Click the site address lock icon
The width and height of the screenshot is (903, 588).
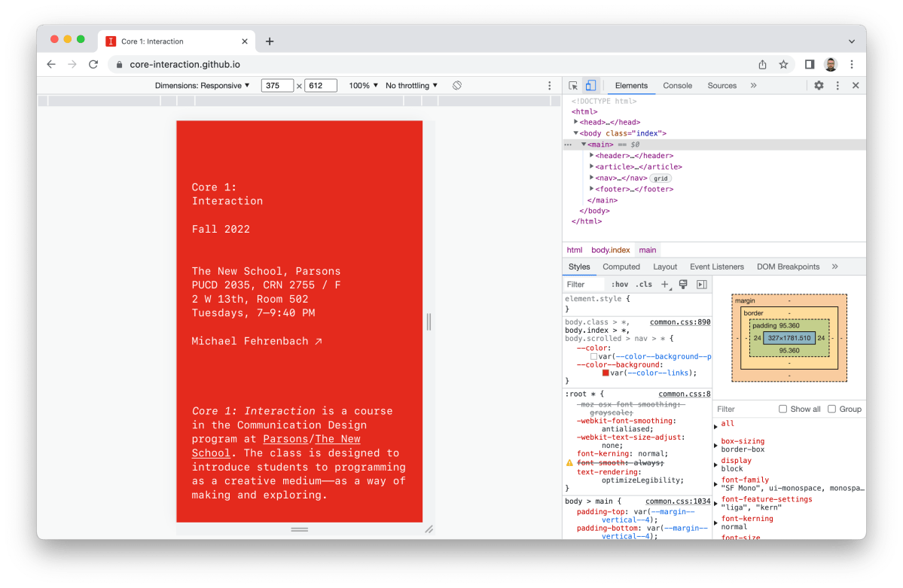point(120,65)
